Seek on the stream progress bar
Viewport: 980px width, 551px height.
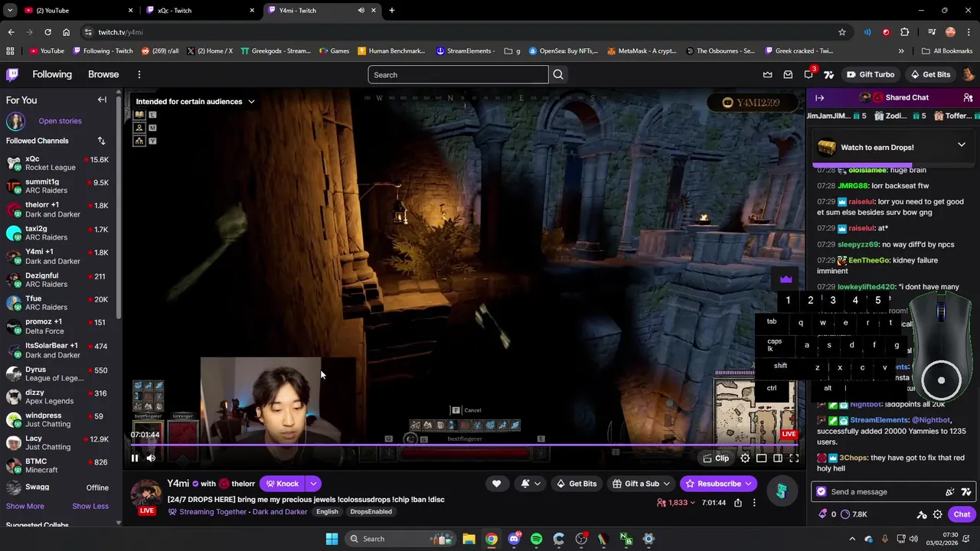tap(465, 445)
